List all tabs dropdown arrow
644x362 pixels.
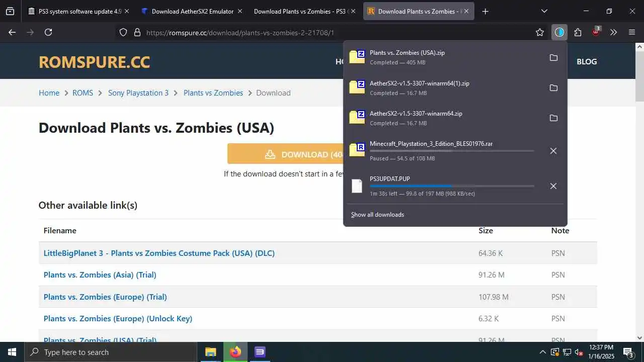(x=544, y=11)
